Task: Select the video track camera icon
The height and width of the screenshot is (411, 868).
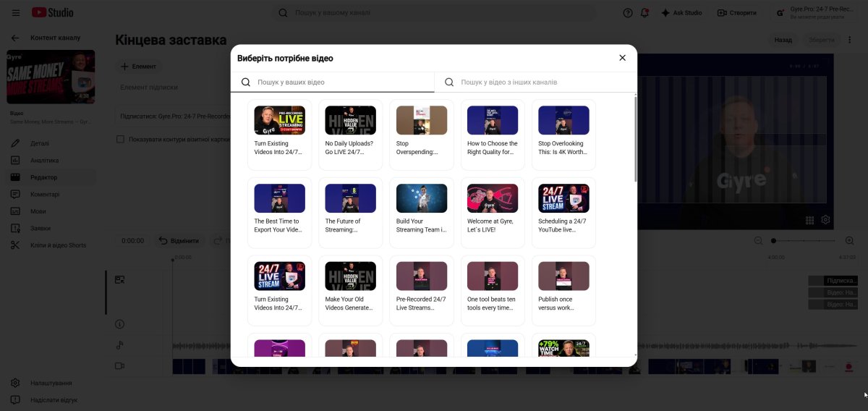Action: pos(120,366)
